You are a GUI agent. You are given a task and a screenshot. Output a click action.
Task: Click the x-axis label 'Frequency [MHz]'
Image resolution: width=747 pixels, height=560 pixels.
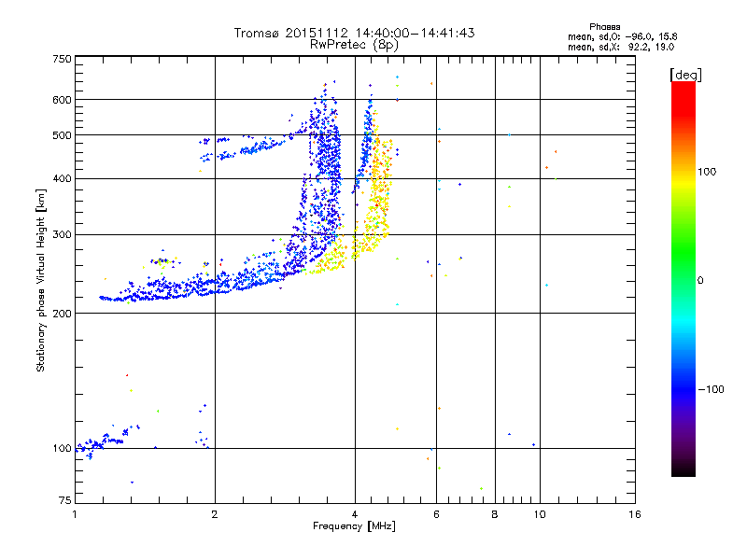click(354, 526)
